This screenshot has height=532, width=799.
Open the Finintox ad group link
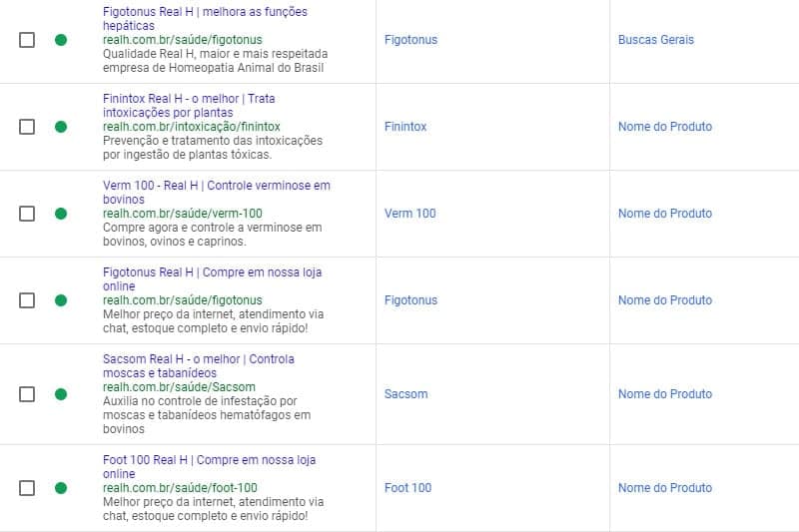[x=405, y=127]
